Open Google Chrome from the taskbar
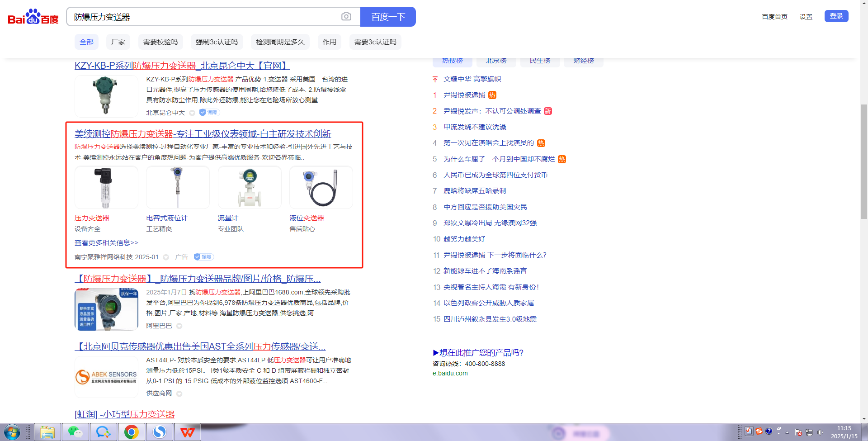The height and width of the screenshot is (441, 868). coord(131,432)
